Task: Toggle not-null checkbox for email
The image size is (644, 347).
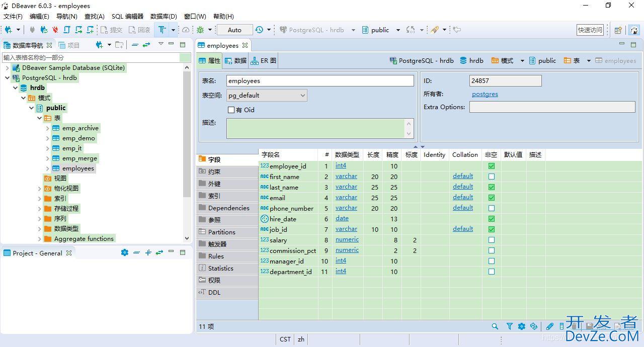Action: pyautogui.click(x=492, y=198)
